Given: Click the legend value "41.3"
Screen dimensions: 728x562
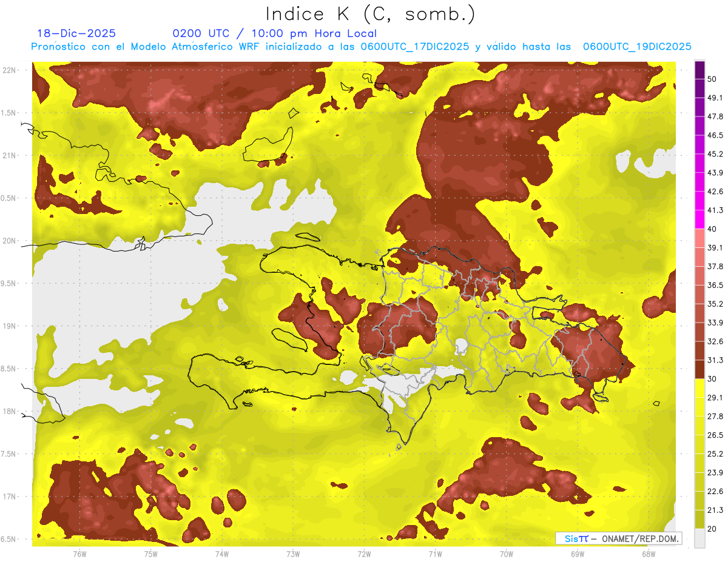Looking at the screenshot, I should [715, 210].
